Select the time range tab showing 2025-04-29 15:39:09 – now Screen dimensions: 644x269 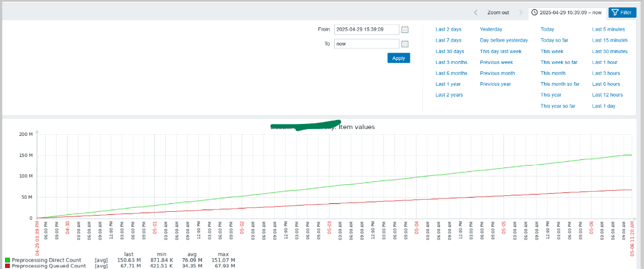(x=567, y=13)
